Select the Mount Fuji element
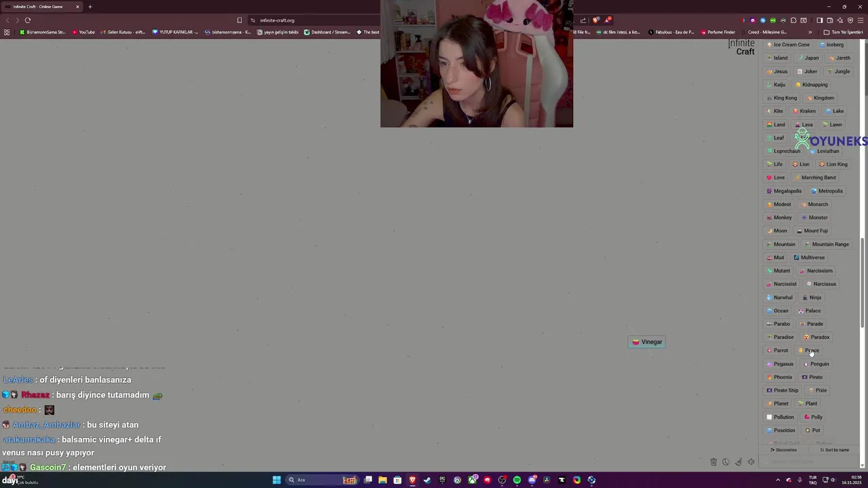 [x=812, y=231]
